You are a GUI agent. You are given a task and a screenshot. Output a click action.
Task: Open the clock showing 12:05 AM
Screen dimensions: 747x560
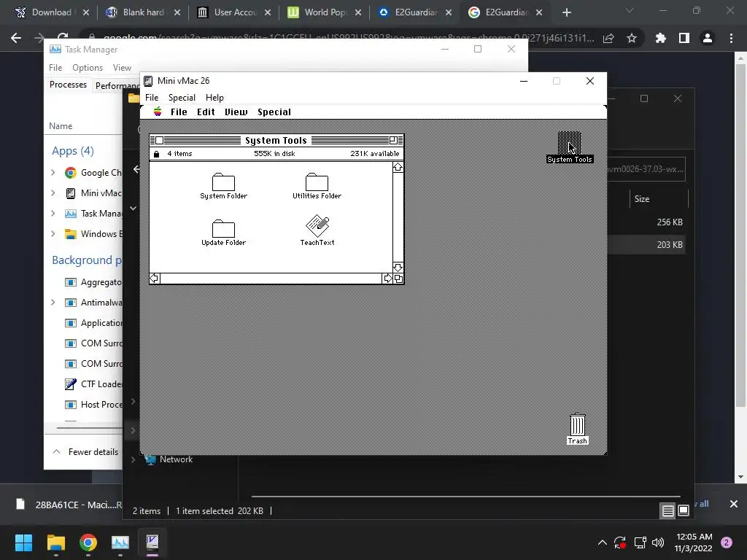(x=694, y=542)
